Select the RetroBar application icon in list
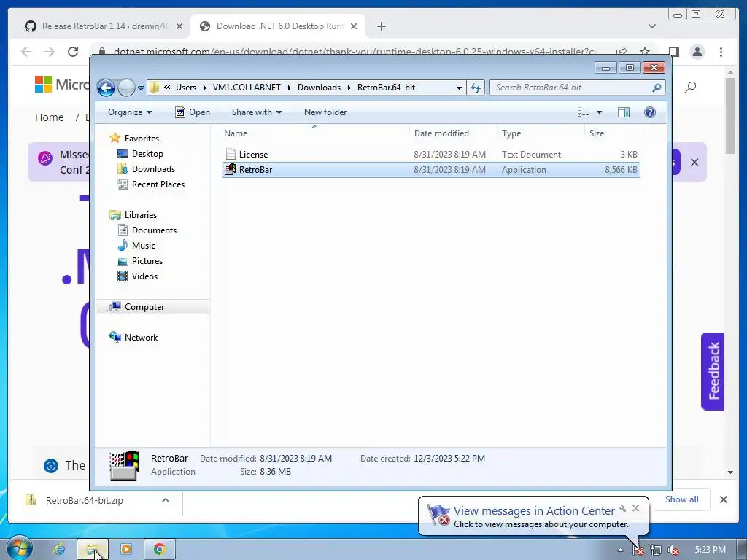747x560 pixels. (x=231, y=169)
